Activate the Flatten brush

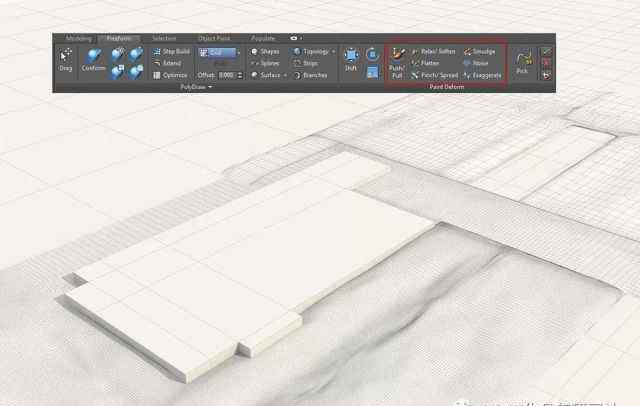tap(425, 63)
